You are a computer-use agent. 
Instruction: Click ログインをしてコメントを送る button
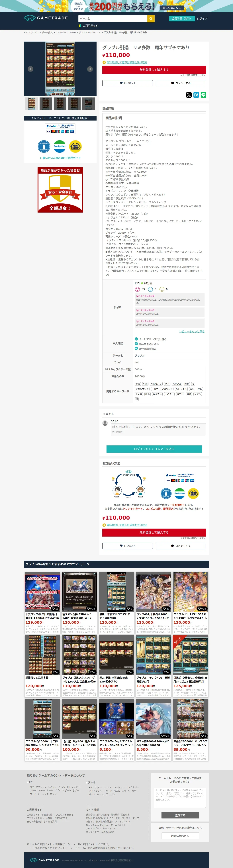pyautogui.click(x=154, y=449)
